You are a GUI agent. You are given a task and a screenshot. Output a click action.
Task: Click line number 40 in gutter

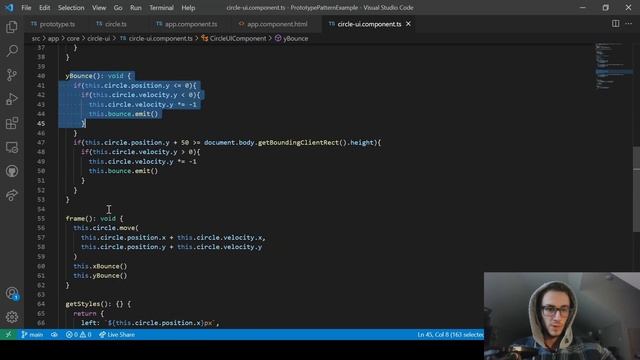(x=41, y=76)
